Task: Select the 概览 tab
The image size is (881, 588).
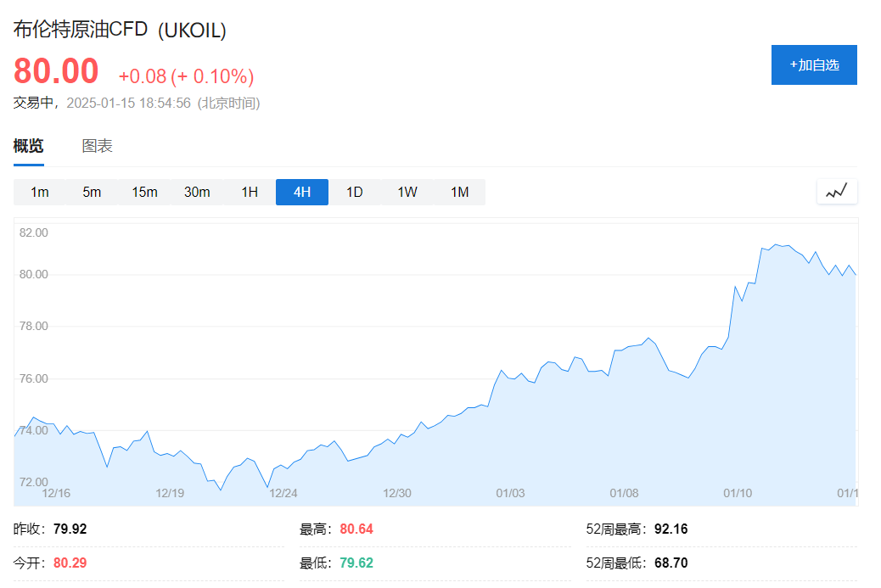Action: (29, 145)
